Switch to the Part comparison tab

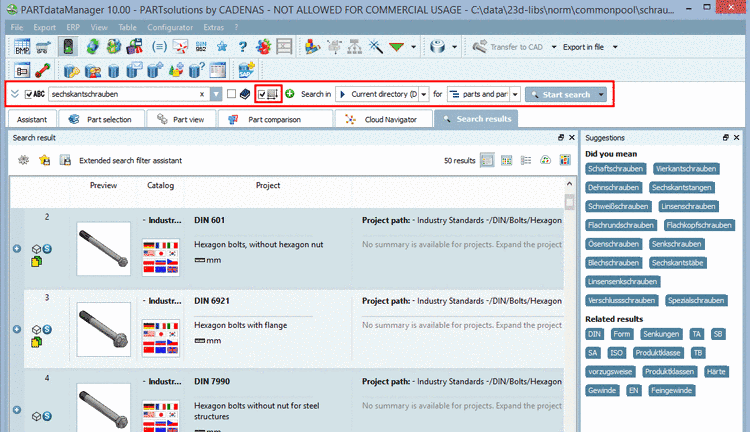(275, 119)
